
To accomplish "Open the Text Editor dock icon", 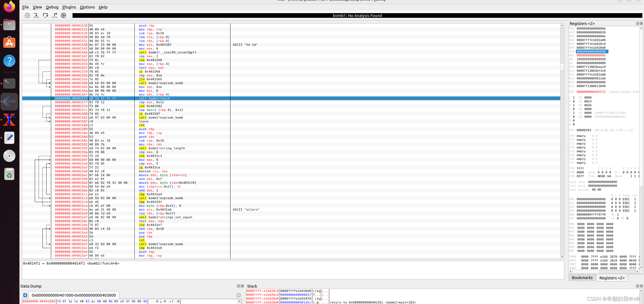I will coord(9,138).
